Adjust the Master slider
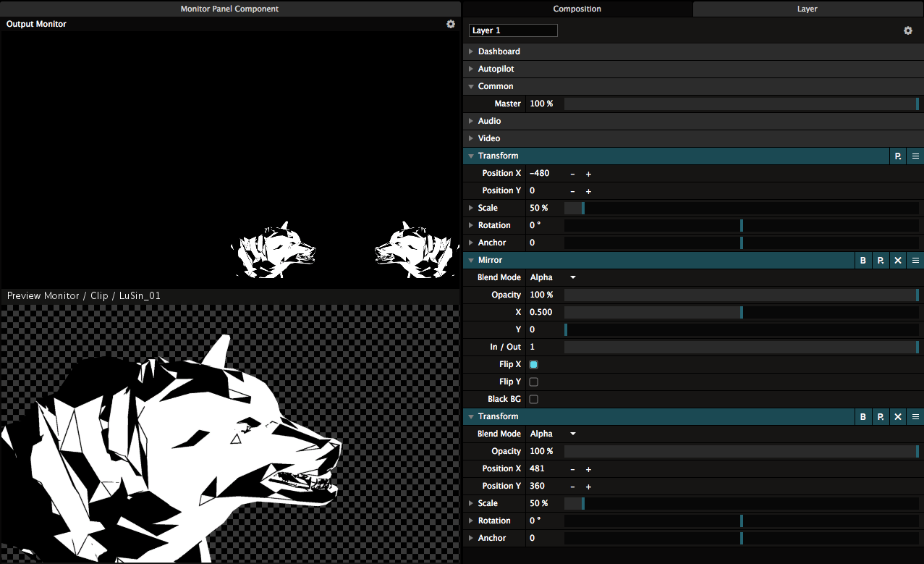 coord(742,104)
